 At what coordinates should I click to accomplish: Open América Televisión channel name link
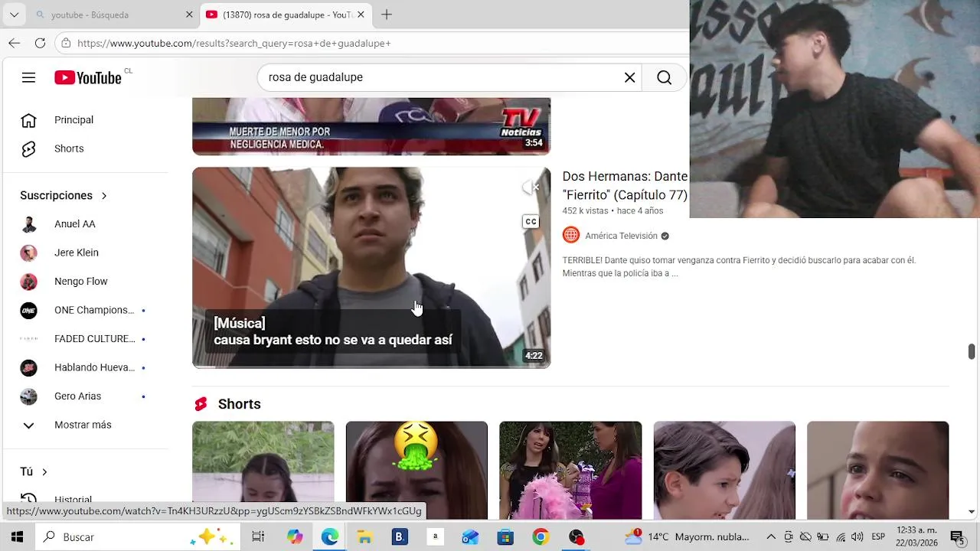pyautogui.click(x=621, y=236)
